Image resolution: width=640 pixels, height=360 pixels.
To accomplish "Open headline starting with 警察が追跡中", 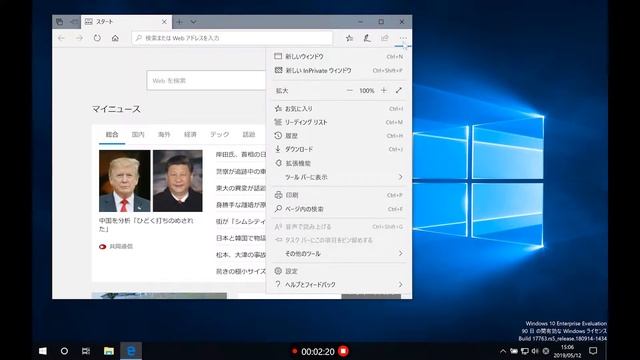I will 241,171.
